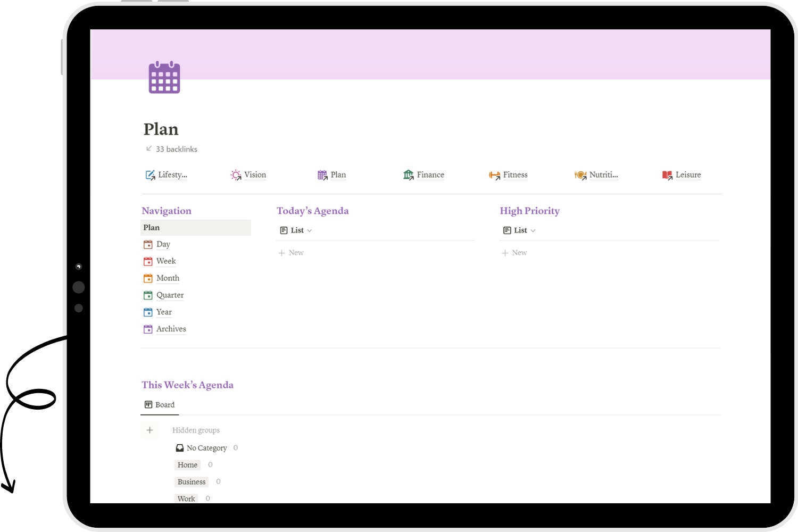The width and height of the screenshot is (798, 532).
Task: Open the Quarter page
Action: click(170, 295)
